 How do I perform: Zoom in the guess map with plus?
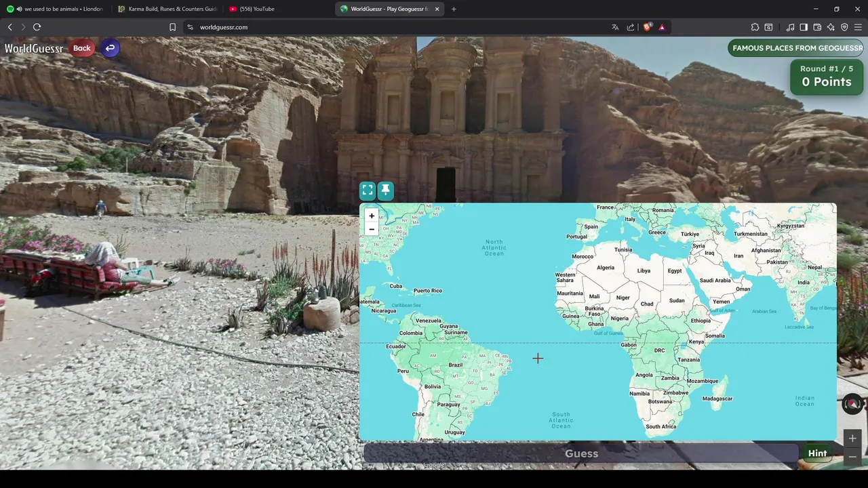(371, 216)
